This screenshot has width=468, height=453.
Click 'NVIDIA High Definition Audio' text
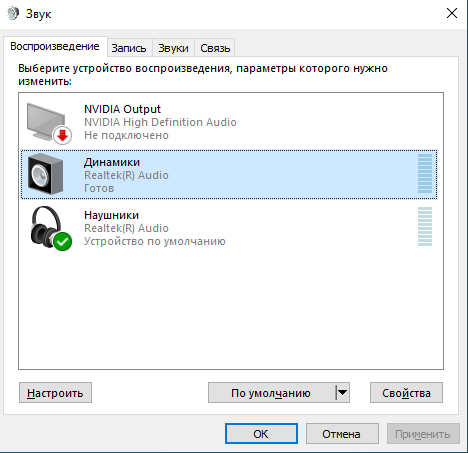coord(160,122)
